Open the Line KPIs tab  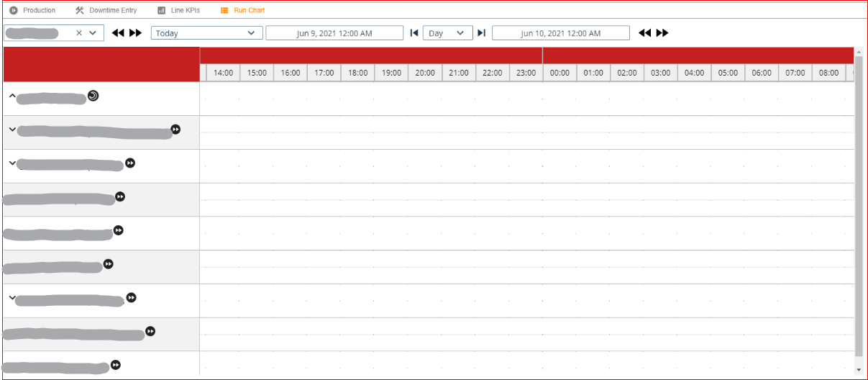(x=178, y=10)
